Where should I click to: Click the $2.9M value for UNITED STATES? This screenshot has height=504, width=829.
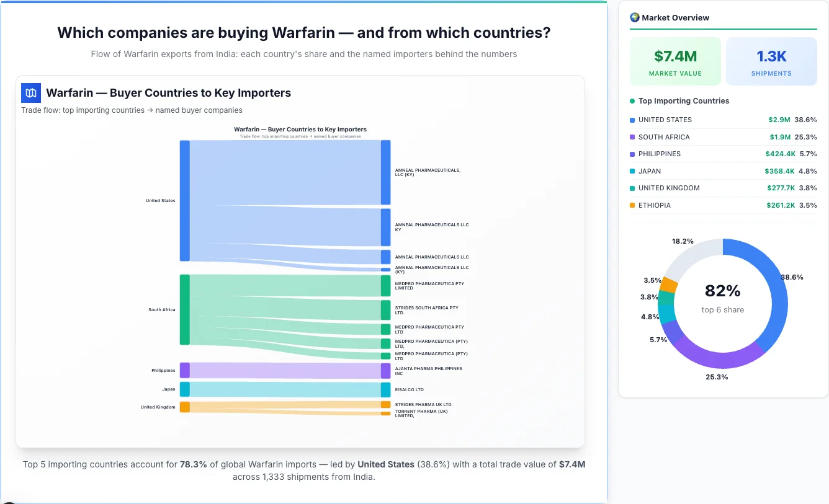pyautogui.click(x=780, y=120)
